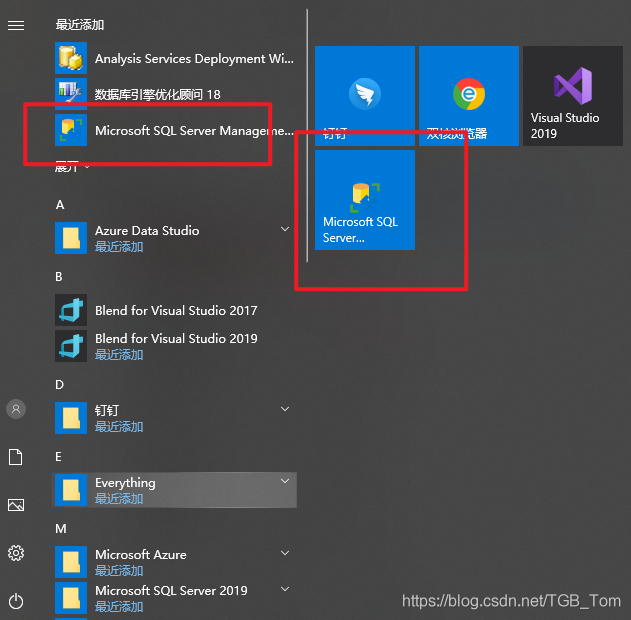
Task: Select 'Analysis Services Deployment Wi...' text
Action: tap(194, 59)
